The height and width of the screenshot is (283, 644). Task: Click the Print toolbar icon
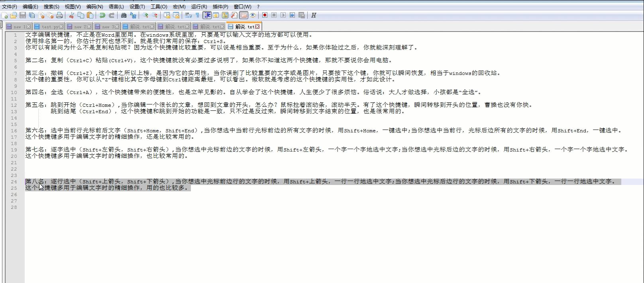click(59, 15)
